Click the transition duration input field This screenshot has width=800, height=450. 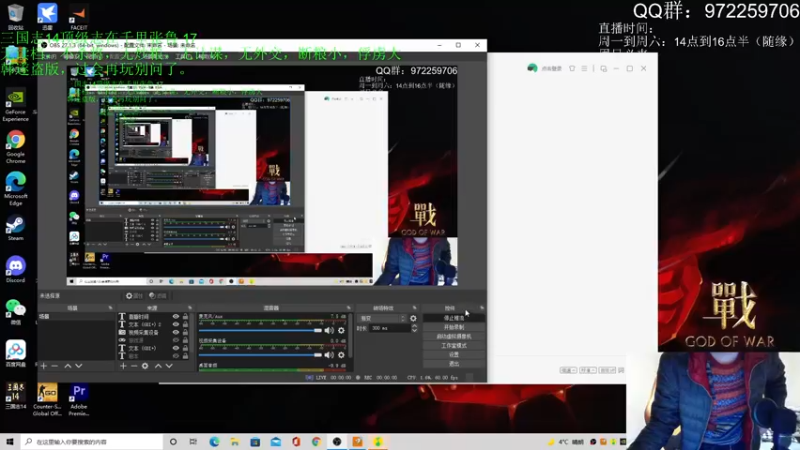click(389, 329)
